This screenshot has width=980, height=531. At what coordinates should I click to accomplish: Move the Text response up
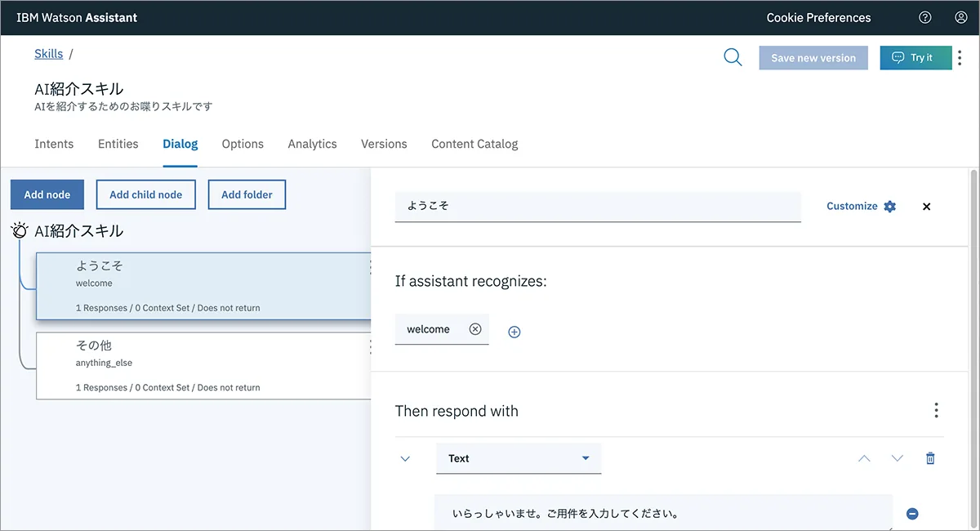(x=864, y=458)
